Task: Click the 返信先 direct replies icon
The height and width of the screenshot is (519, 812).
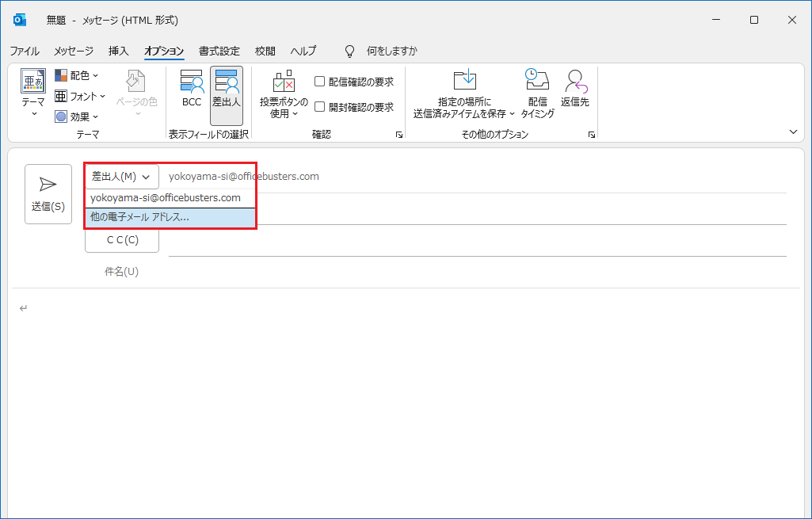Action: coord(574,80)
